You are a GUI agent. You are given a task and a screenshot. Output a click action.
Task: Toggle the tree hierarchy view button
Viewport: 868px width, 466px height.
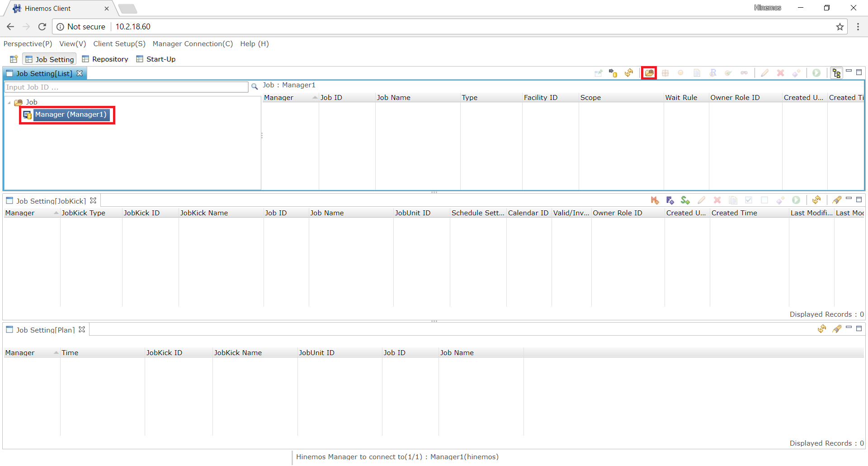click(836, 73)
